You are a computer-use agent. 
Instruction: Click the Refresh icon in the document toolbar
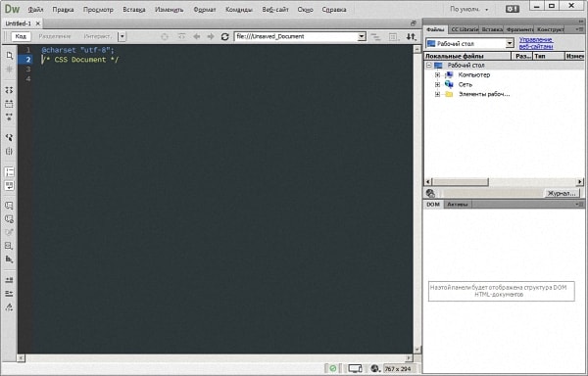pos(224,36)
